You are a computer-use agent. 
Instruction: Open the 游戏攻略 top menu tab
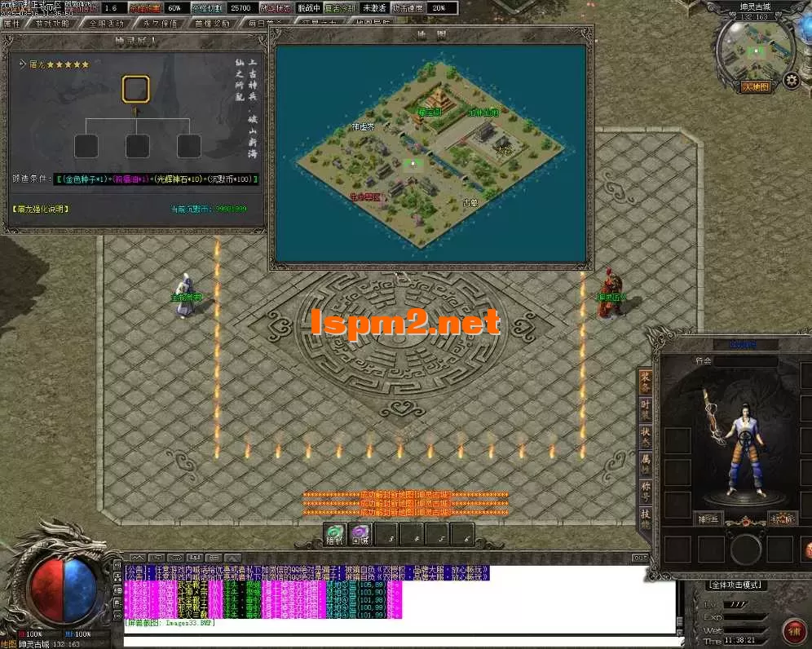pos(52,24)
